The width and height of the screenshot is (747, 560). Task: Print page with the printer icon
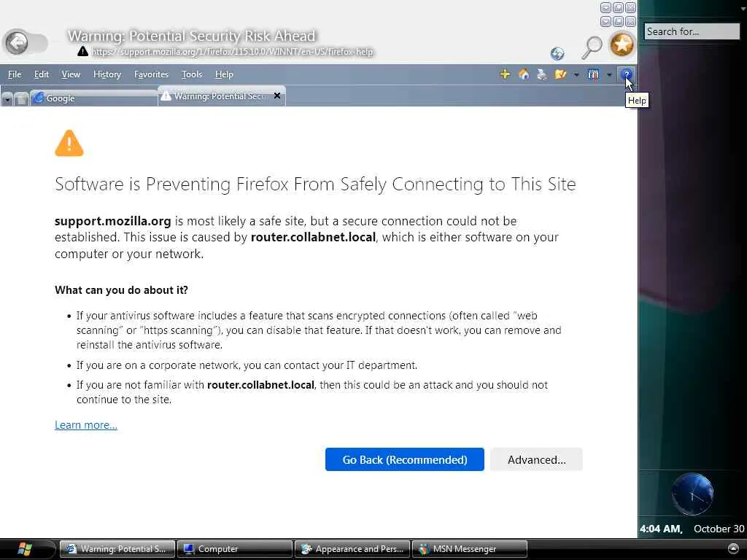[542, 74]
